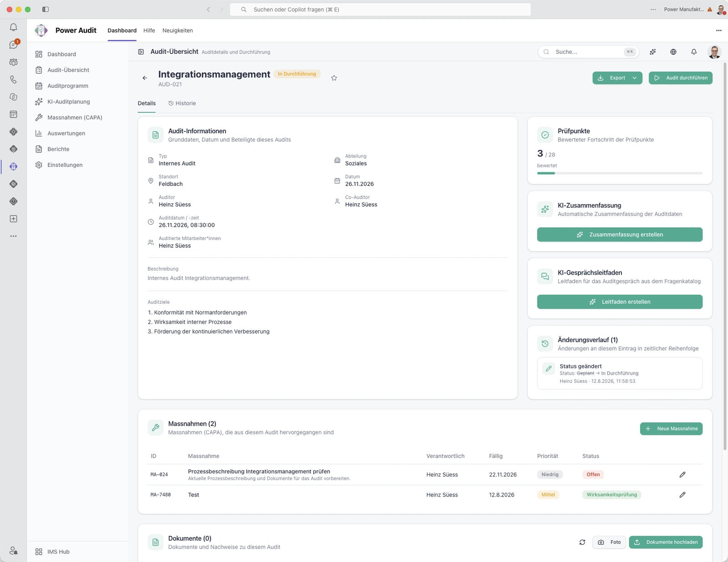This screenshot has height=562, width=728.
Task: Open the AI sparkle icon in header
Action: 652,52
